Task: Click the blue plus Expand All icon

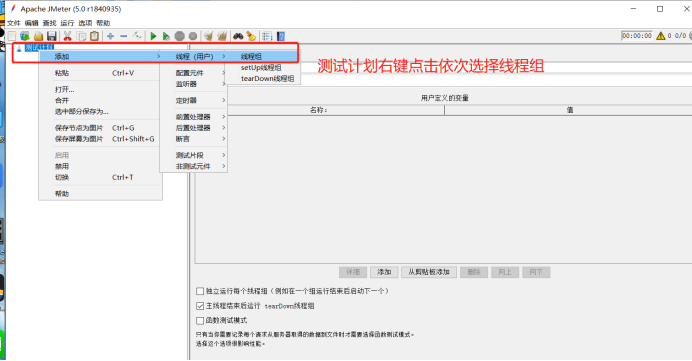Action: (x=110, y=36)
